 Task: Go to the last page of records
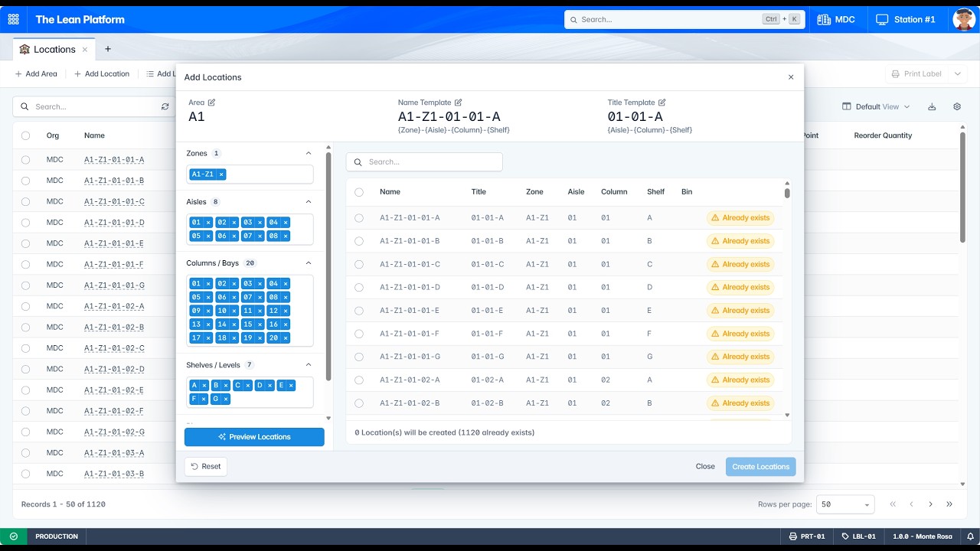[949, 504]
